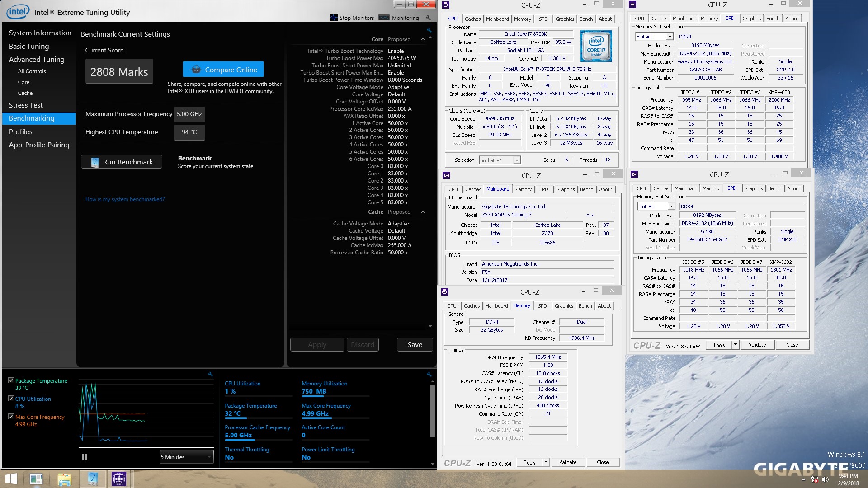Open the Slot #2 memory slot dropdown
The width and height of the screenshot is (868, 488).
[671, 206]
